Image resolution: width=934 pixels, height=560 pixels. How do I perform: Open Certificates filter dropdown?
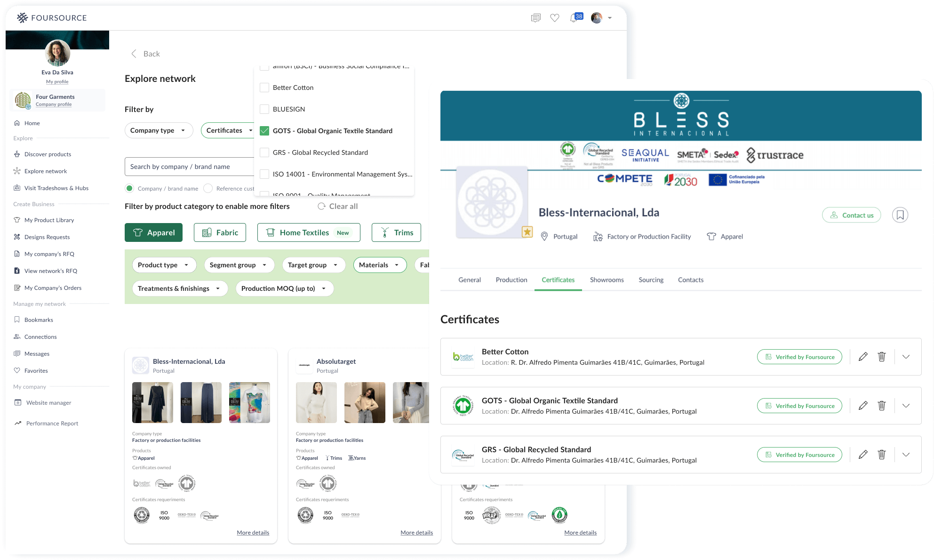[228, 130]
